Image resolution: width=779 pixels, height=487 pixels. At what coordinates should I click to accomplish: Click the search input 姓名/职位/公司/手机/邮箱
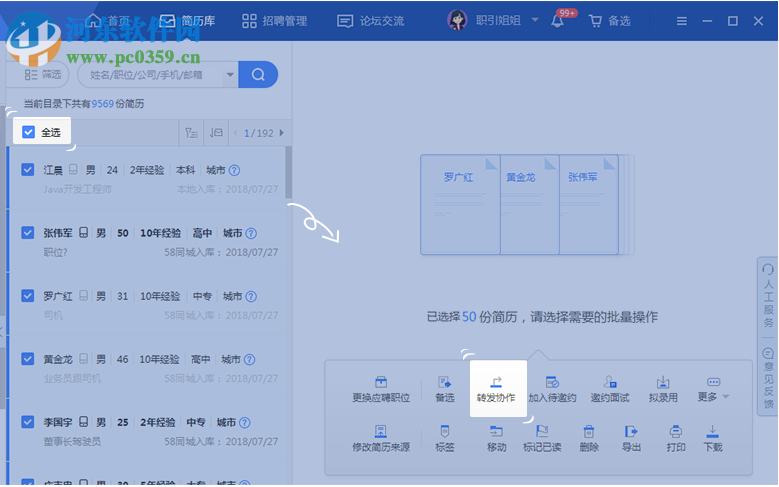[x=151, y=75]
